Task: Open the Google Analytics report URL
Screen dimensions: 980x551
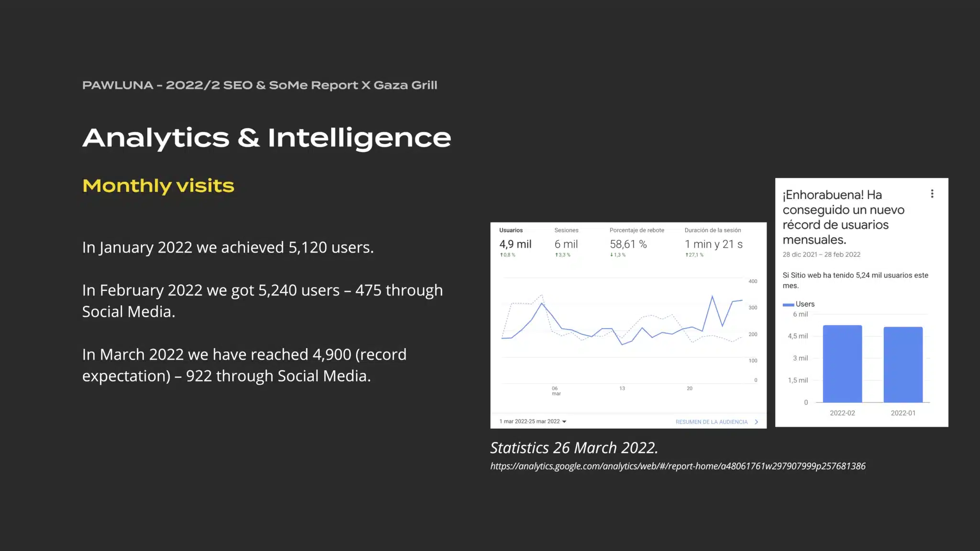Action: coord(678,466)
